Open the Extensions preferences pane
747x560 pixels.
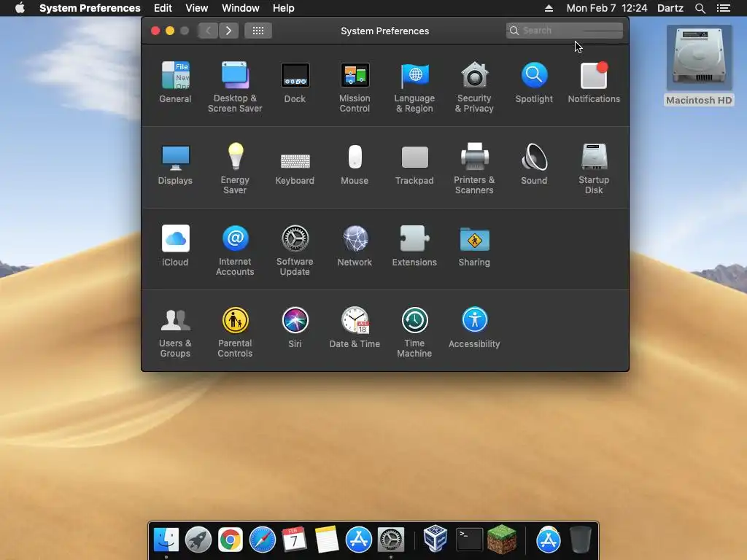[414, 245]
